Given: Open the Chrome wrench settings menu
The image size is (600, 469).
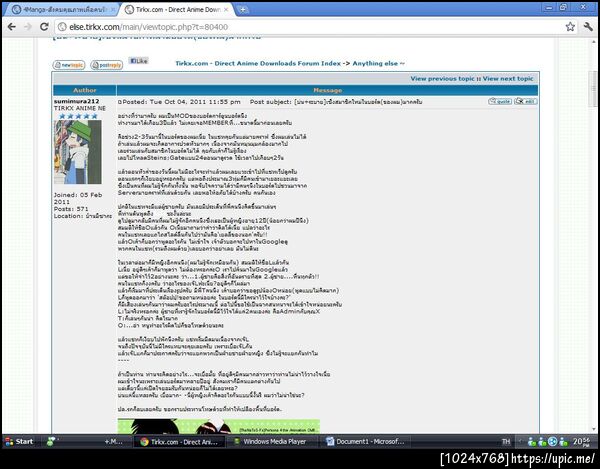Looking at the screenshot, I should (x=588, y=27).
